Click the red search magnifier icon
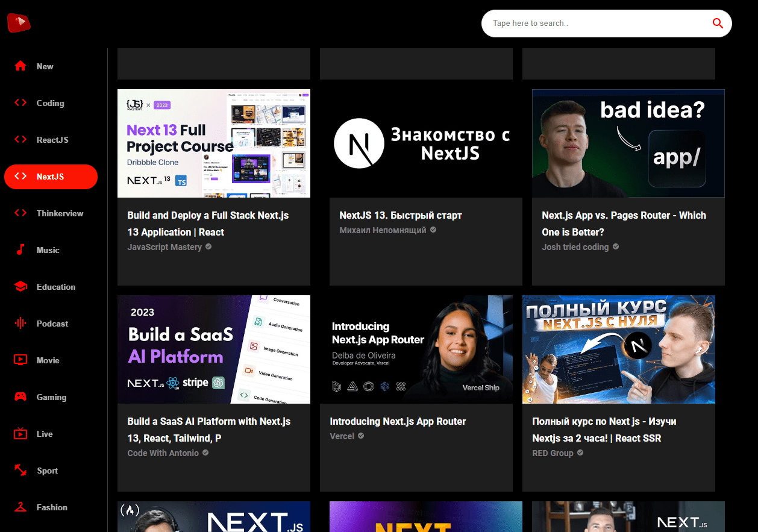This screenshot has height=532, width=758. 718,23
